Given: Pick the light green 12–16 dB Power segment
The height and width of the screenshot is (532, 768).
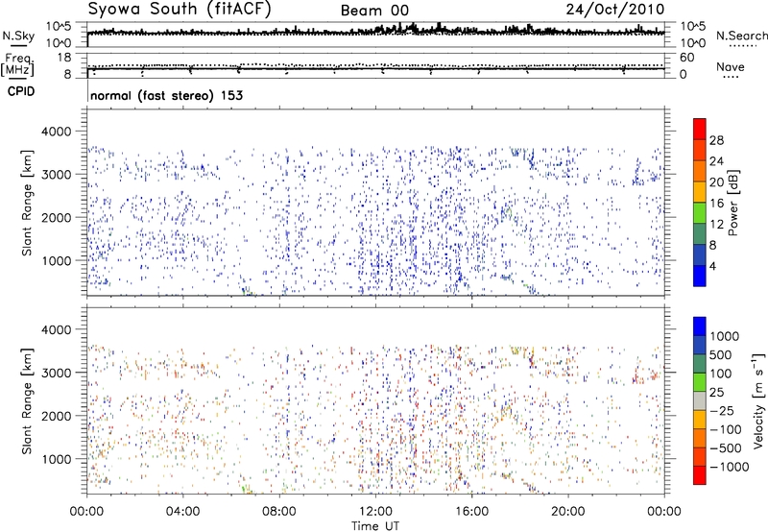Looking at the screenshot, I should 700,213.
